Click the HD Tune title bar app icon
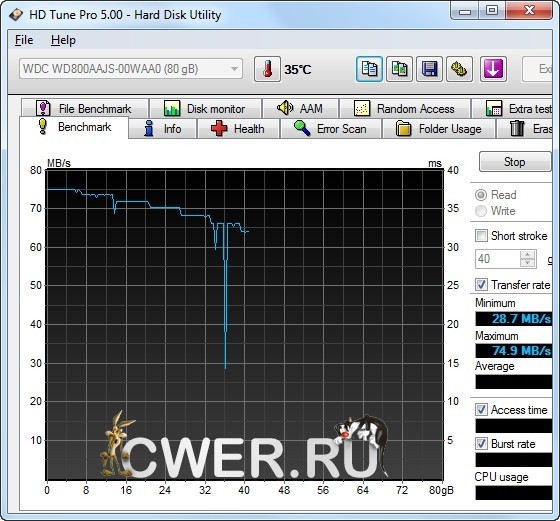Screen dimensions: 560x521 tap(16, 15)
